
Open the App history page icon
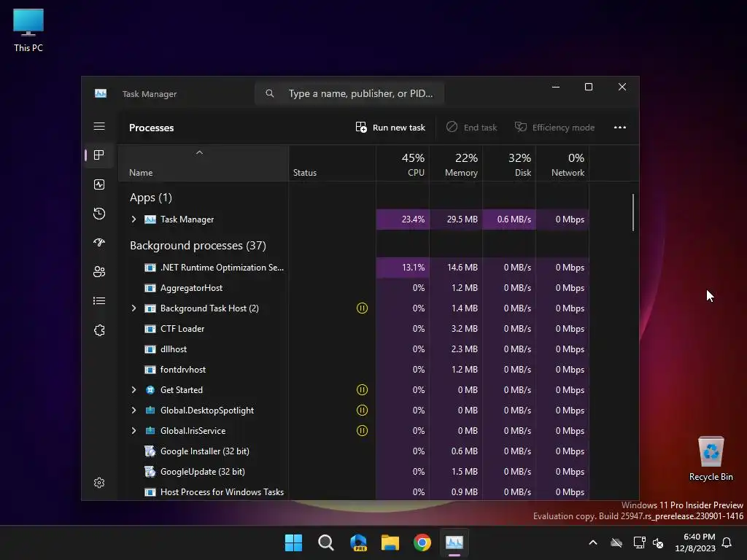pos(99,214)
